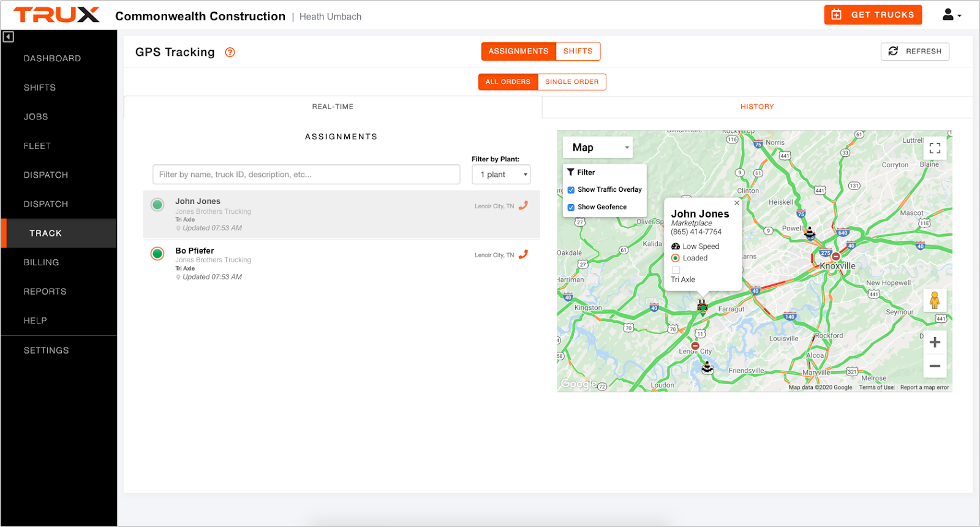Click the TRUX logo
Viewport: 980px width, 527px height.
pos(56,15)
